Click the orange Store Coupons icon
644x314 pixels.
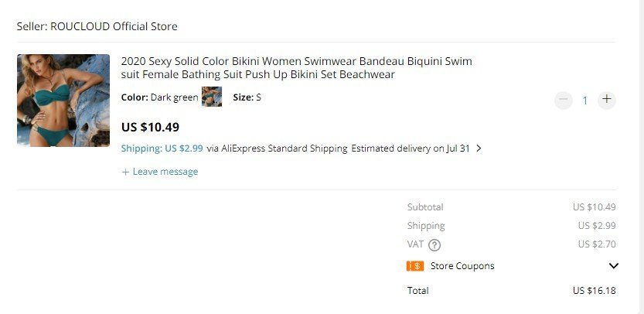pos(414,266)
